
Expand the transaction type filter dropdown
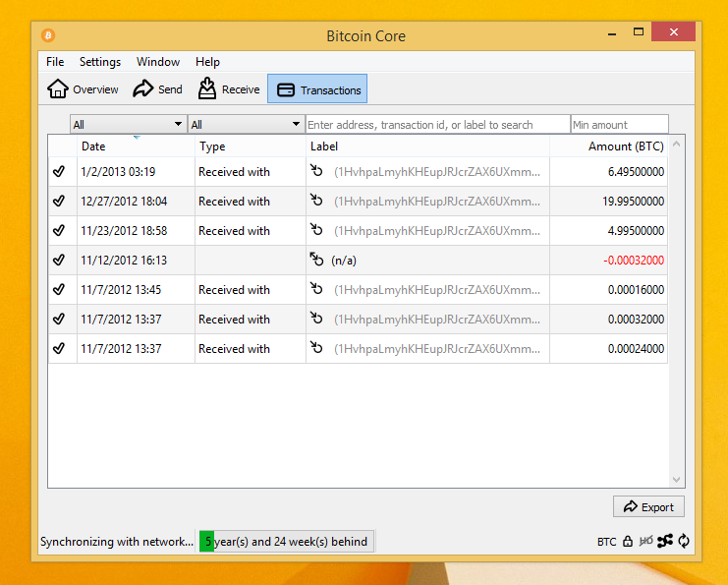point(246,125)
